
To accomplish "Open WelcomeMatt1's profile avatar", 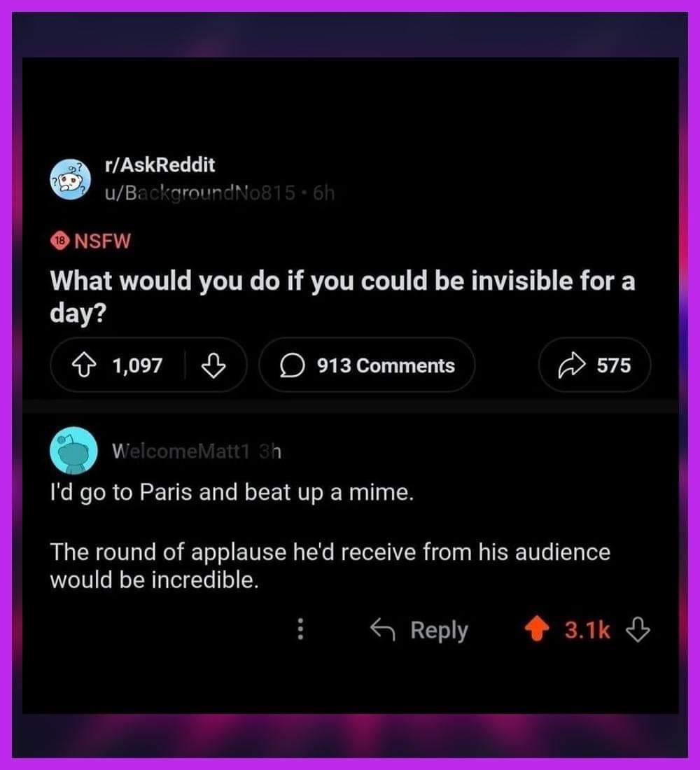I will coord(73,450).
